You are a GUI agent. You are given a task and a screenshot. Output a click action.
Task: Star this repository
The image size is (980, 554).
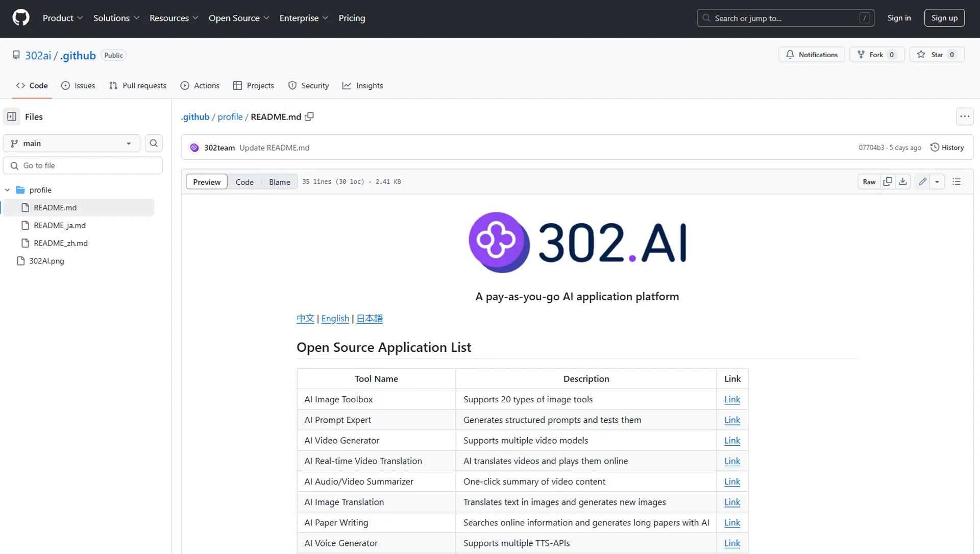point(937,55)
